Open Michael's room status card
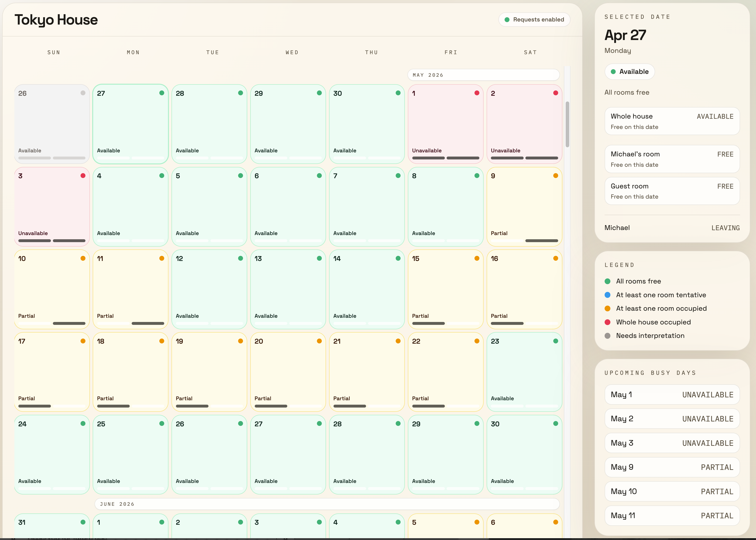Viewport: 756px width, 540px height. coord(672,159)
